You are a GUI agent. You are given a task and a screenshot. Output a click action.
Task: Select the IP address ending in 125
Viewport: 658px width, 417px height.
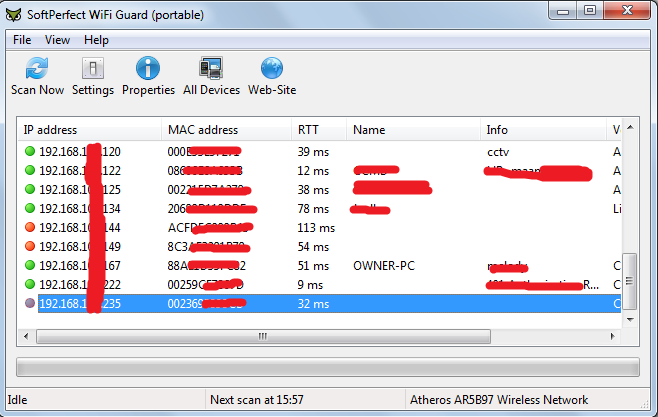80,190
